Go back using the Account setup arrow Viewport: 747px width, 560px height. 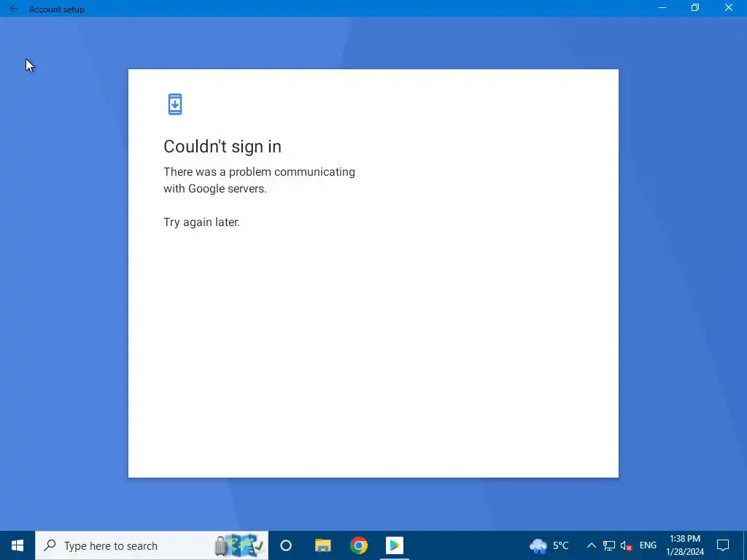coord(13,9)
